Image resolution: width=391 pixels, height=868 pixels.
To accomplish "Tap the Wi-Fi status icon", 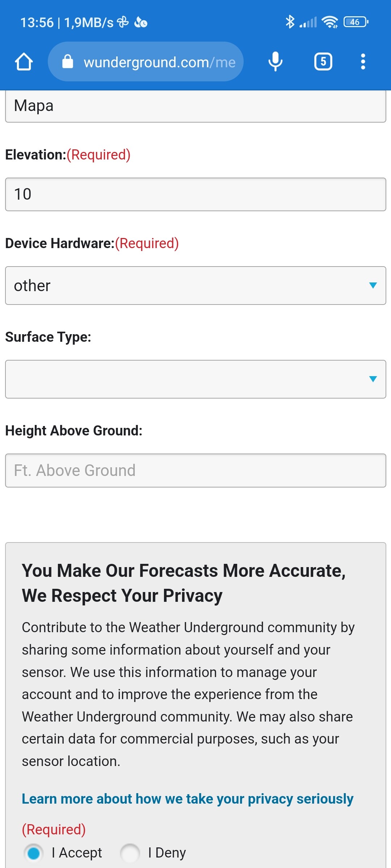I will pyautogui.click(x=330, y=22).
